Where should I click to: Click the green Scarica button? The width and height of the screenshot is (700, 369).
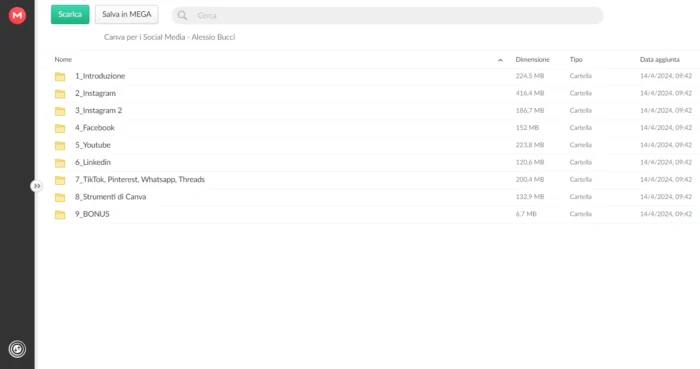click(70, 14)
